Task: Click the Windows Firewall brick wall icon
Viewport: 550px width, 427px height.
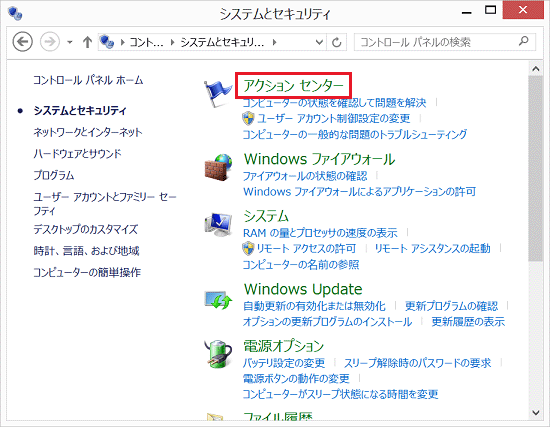Action: 219,167
